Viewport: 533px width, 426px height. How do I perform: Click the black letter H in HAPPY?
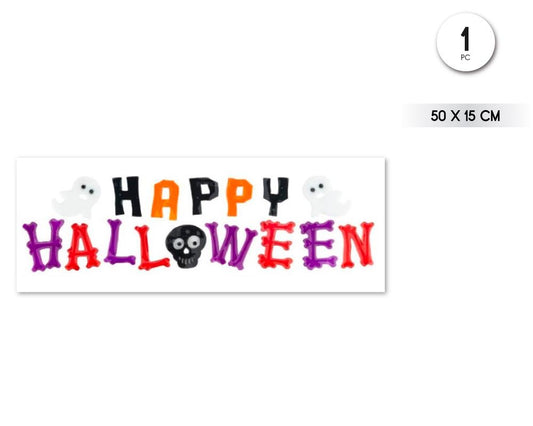click(127, 196)
